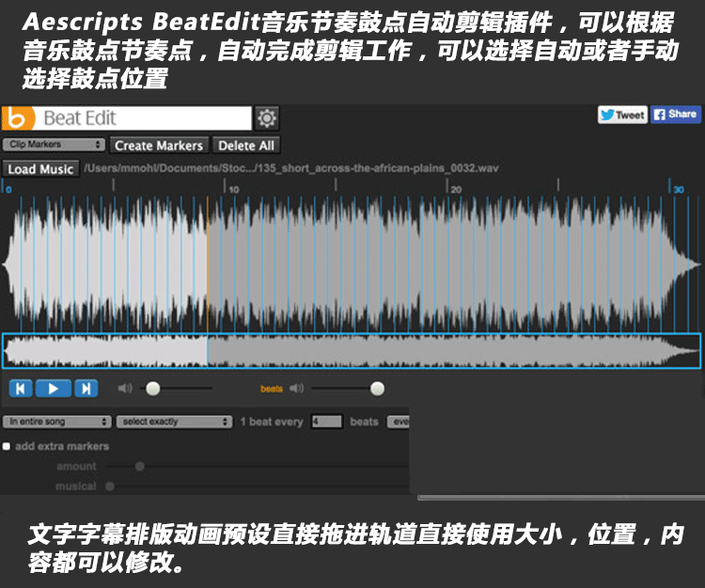The image size is (705, 588).
Task: Click the orange playhead line in waveform
Action: [x=208, y=264]
